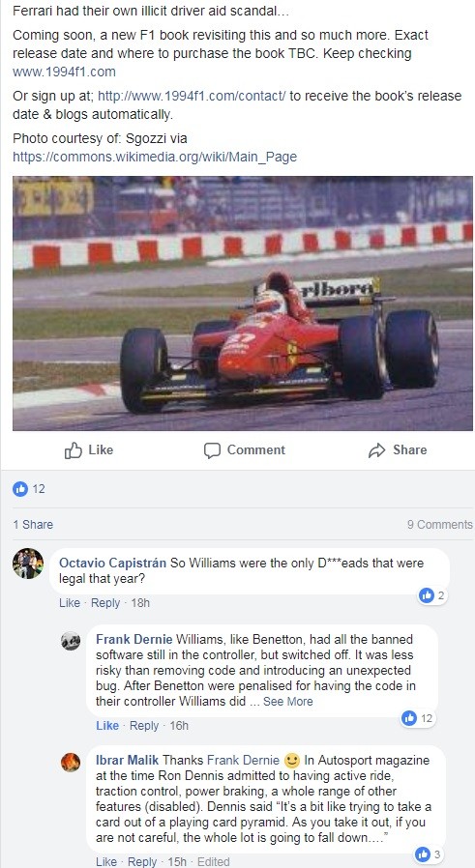
Task: Expand the 9 Comments list
Action: pyautogui.click(x=439, y=524)
